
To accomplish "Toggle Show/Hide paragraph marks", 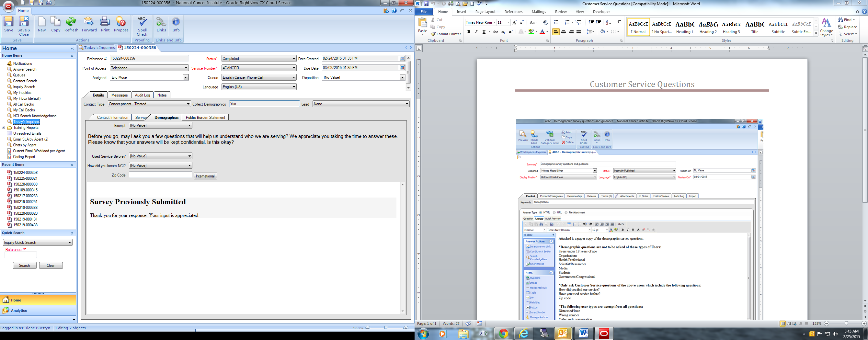I will 619,23.
